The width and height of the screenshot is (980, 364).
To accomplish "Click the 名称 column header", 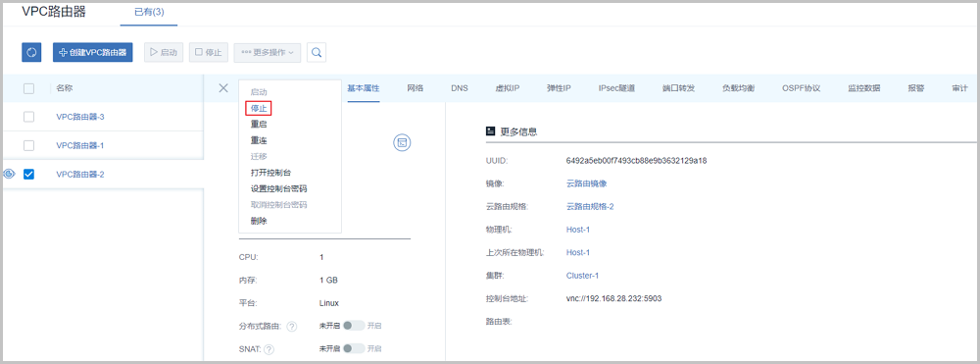I will (x=65, y=89).
